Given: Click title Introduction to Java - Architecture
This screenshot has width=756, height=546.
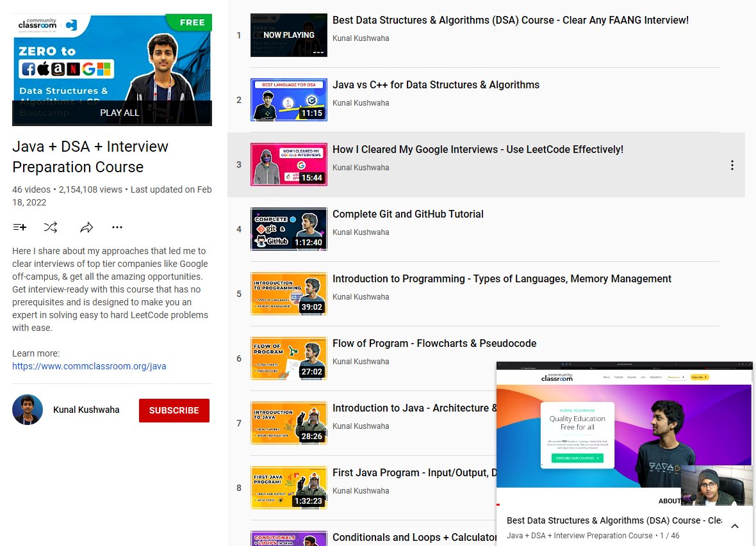Looking at the screenshot, I should [x=415, y=408].
